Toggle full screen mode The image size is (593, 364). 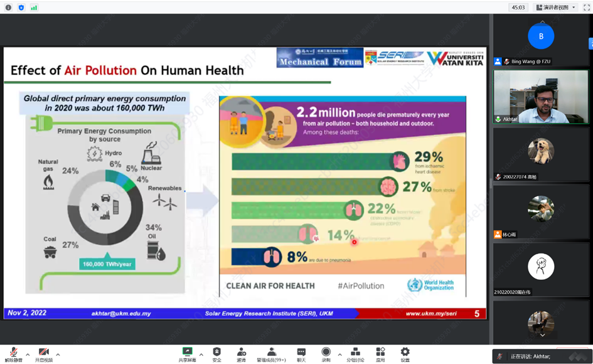tap(587, 8)
